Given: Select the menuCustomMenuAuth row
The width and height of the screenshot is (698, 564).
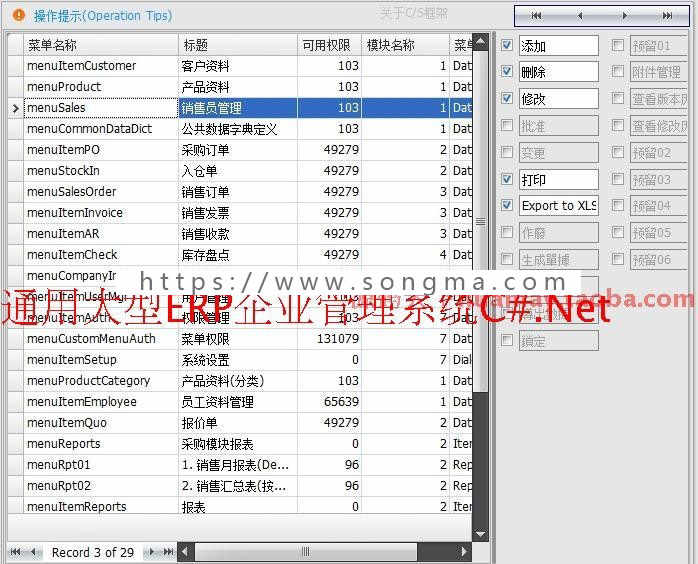Looking at the screenshot, I should tap(240, 339).
